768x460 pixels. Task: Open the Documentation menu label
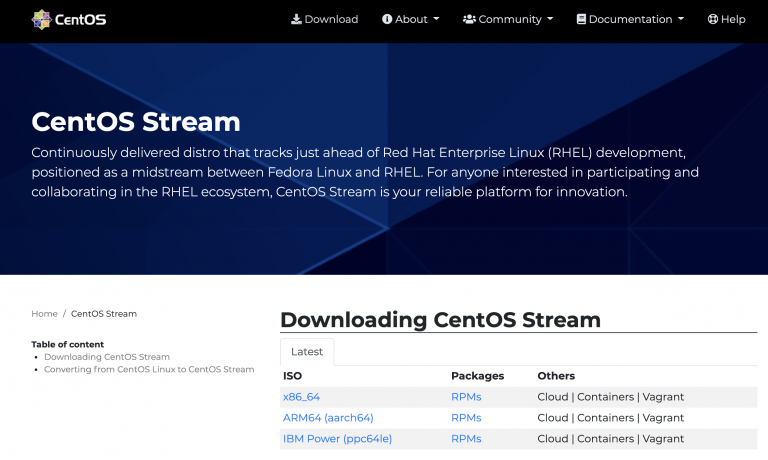click(x=630, y=19)
